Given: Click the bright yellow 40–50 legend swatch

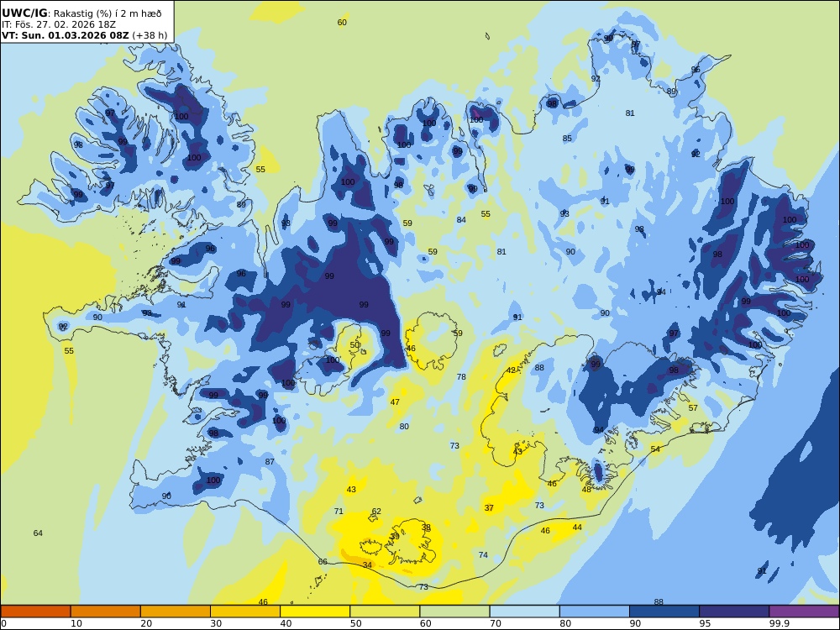Looking at the screenshot, I should 315,612.
